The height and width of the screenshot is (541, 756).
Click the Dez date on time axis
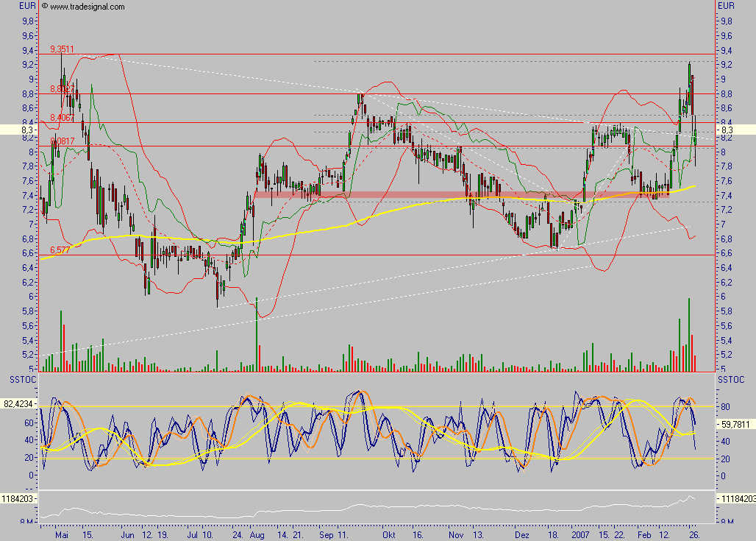tap(523, 534)
